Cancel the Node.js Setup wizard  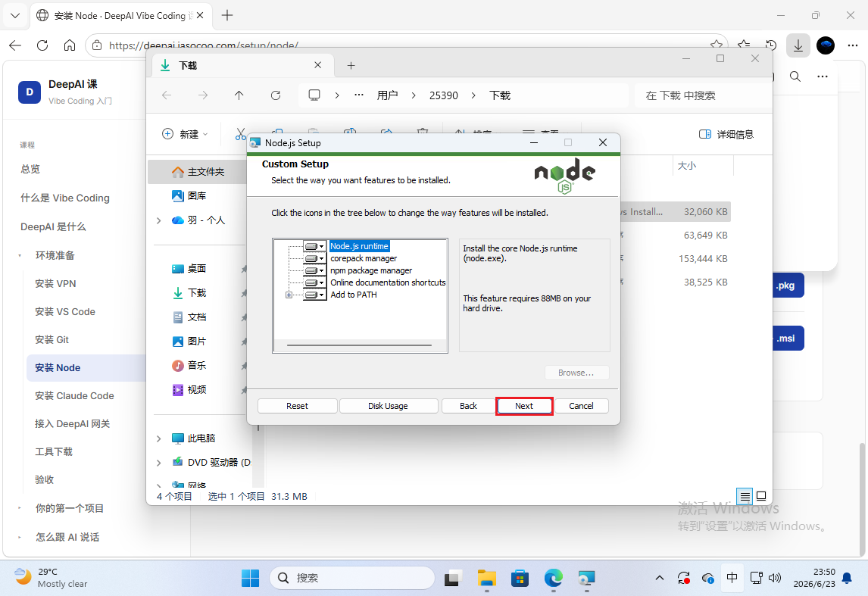coord(581,406)
